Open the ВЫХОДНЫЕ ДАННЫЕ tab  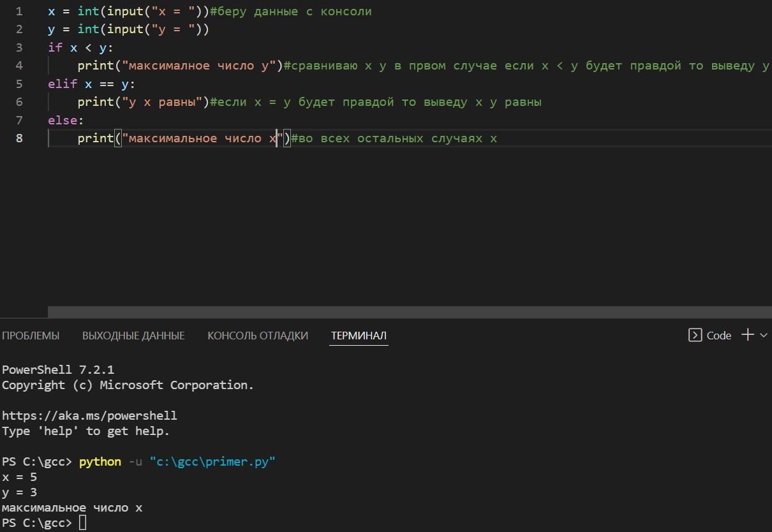[133, 336]
